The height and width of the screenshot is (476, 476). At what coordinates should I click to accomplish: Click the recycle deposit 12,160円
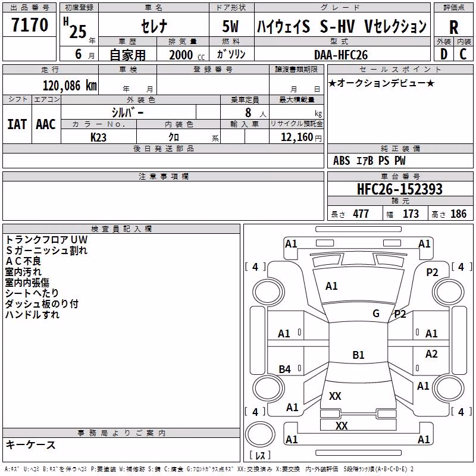[x=301, y=137]
